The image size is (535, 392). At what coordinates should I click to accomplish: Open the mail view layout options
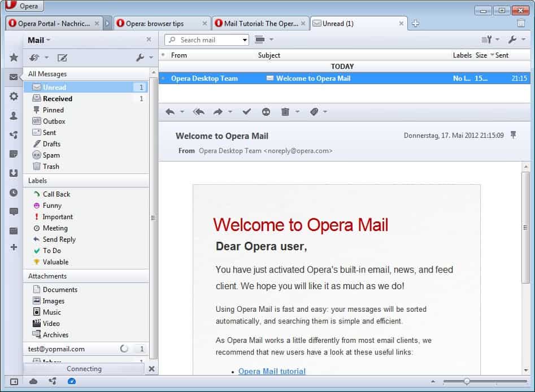point(260,40)
